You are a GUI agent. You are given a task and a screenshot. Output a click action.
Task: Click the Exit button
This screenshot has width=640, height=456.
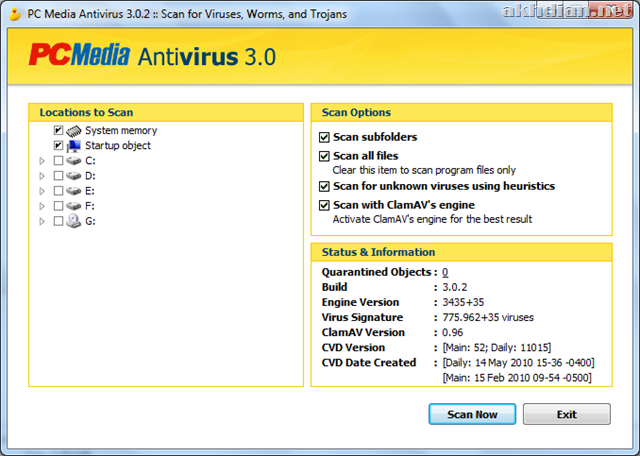click(x=566, y=414)
